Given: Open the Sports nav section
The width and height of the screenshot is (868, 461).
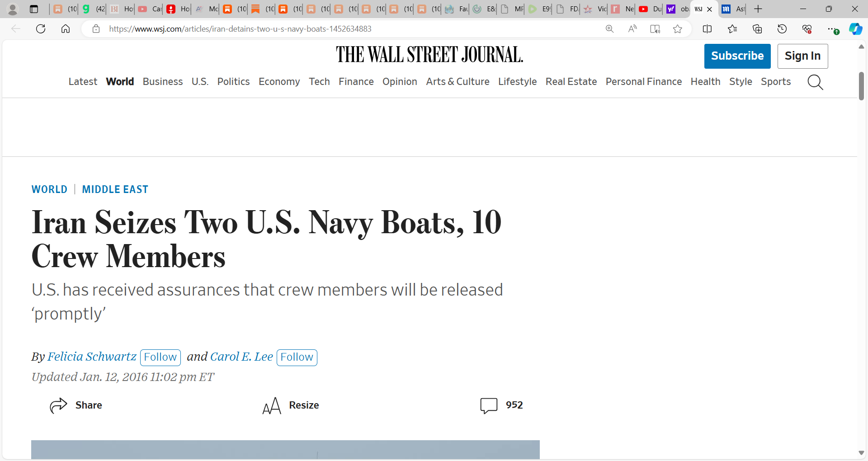Looking at the screenshot, I should click(x=776, y=82).
